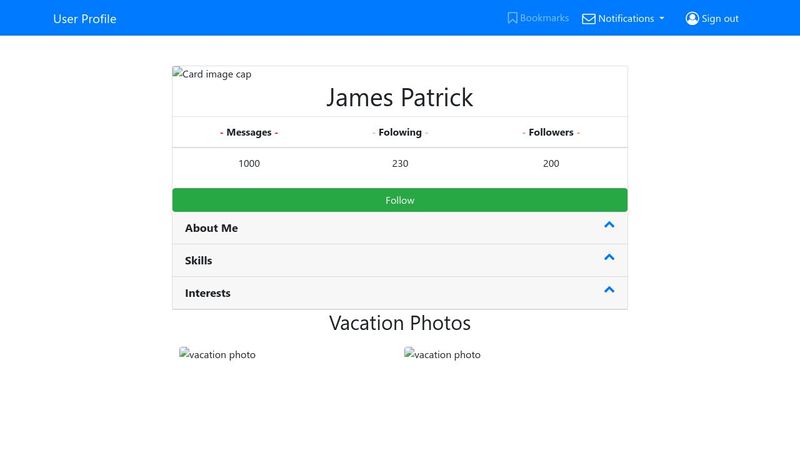Click the Interests header text
Image resolution: width=800 pixels, height=450 pixels.
(208, 293)
